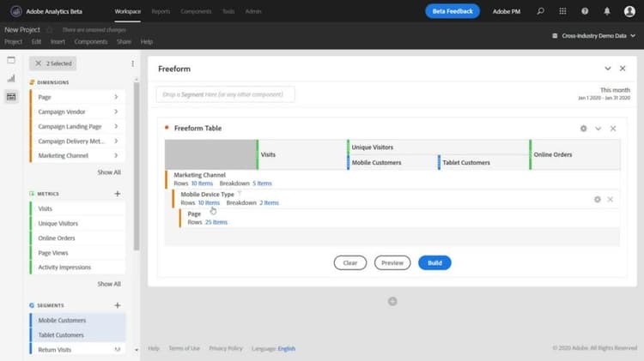Open the search magnifier icon
The image size is (644, 361).
[540, 11]
